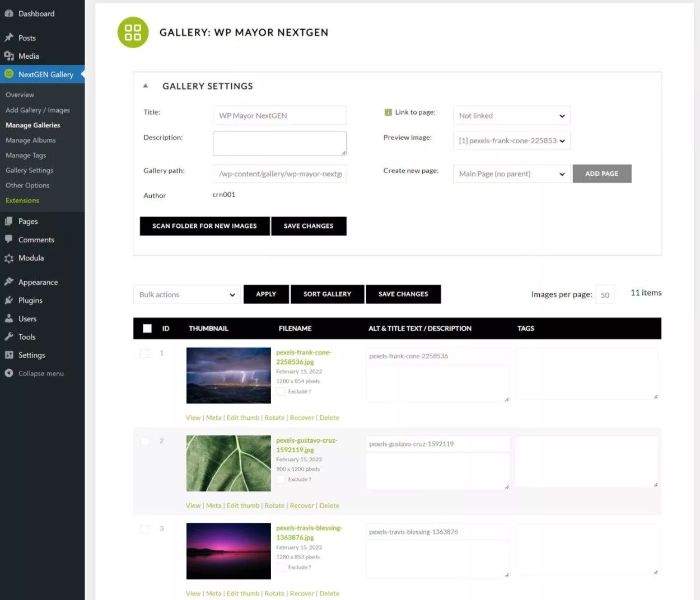The height and width of the screenshot is (600, 700).
Task: Click the gallery Title input field
Action: point(279,116)
